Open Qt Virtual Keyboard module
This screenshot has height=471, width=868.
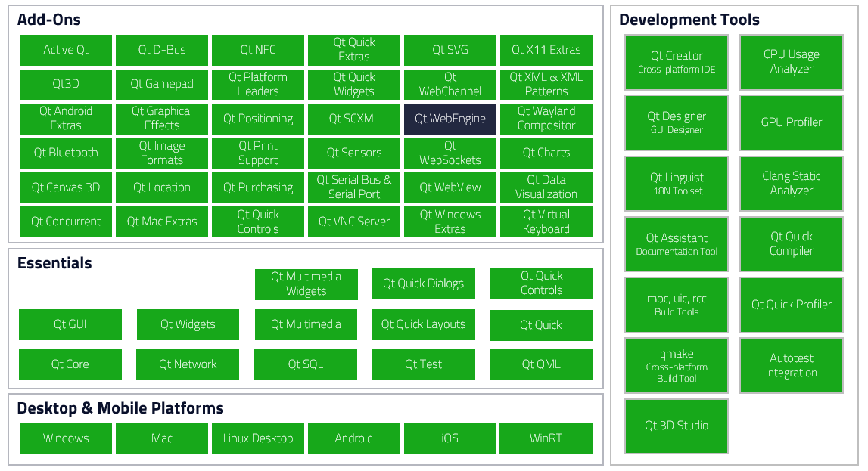pyautogui.click(x=546, y=222)
